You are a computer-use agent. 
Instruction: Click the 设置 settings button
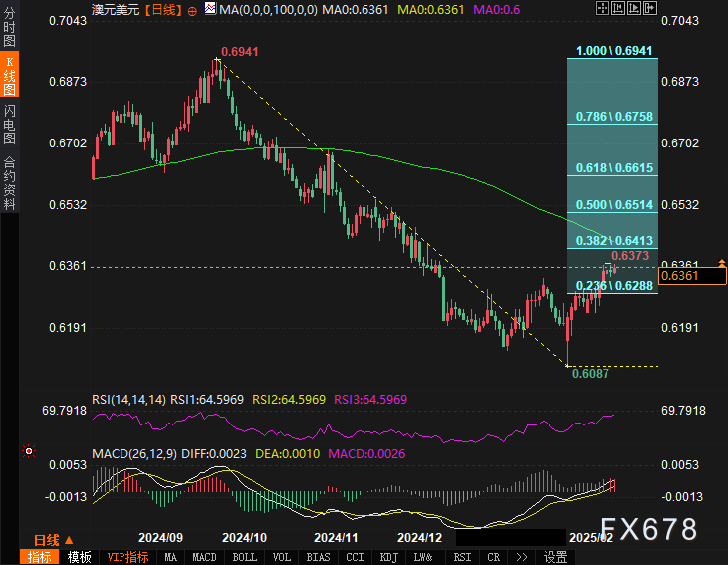pos(555,557)
